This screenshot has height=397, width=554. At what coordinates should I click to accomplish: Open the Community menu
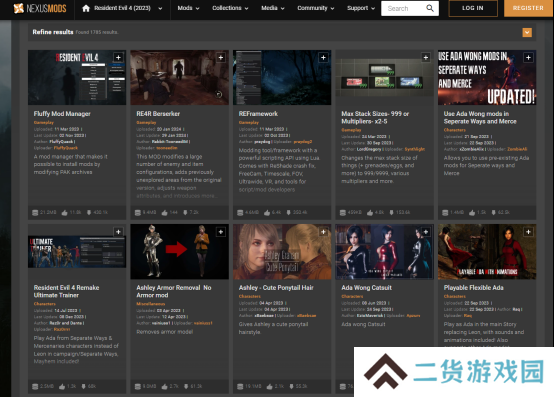pos(316,8)
